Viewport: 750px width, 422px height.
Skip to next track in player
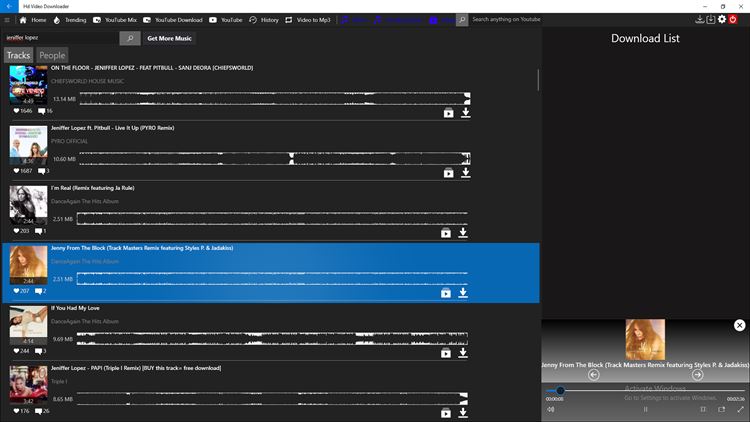(697, 375)
